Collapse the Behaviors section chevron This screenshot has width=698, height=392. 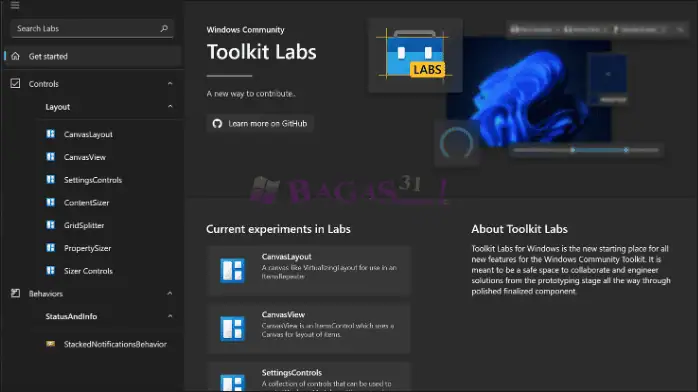[170, 294]
